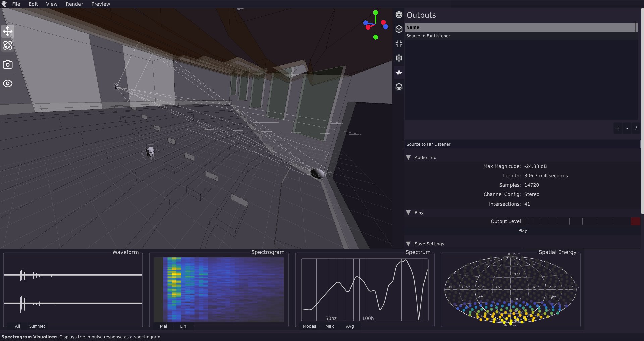
Task: Expand the Save Settings section
Action: pos(408,244)
